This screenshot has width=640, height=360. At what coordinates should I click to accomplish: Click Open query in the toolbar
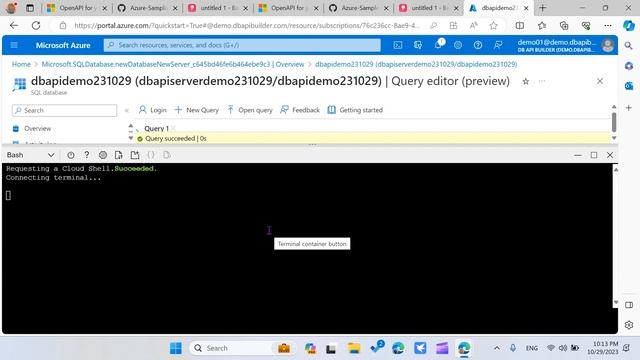250,110
